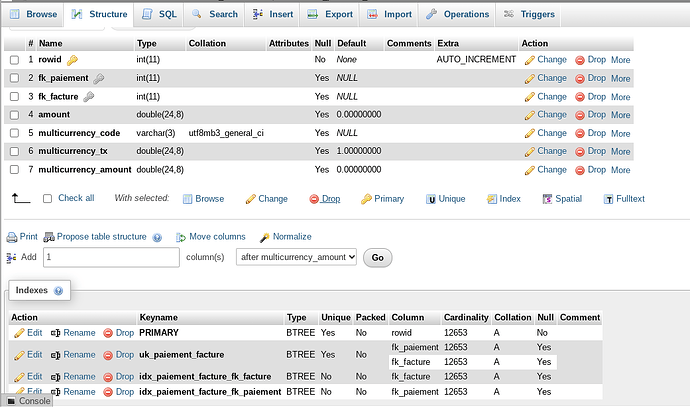This screenshot has width=690, height=407.
Task: Click the number of columns input field
Action: (x=110, y=257)
